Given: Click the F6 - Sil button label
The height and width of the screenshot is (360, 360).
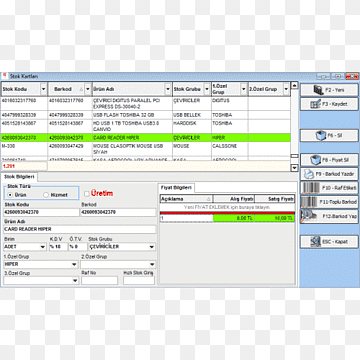Looking at the screenshot, I should pos(335,136).
